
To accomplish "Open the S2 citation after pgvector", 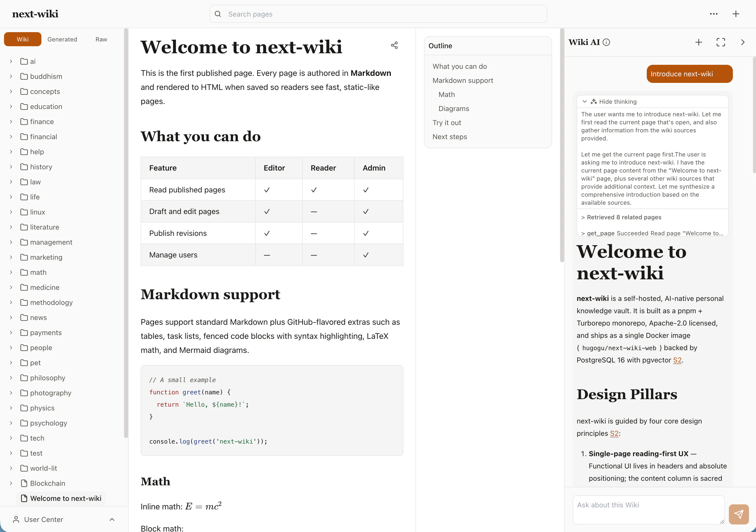I will (x=677, y=360).
